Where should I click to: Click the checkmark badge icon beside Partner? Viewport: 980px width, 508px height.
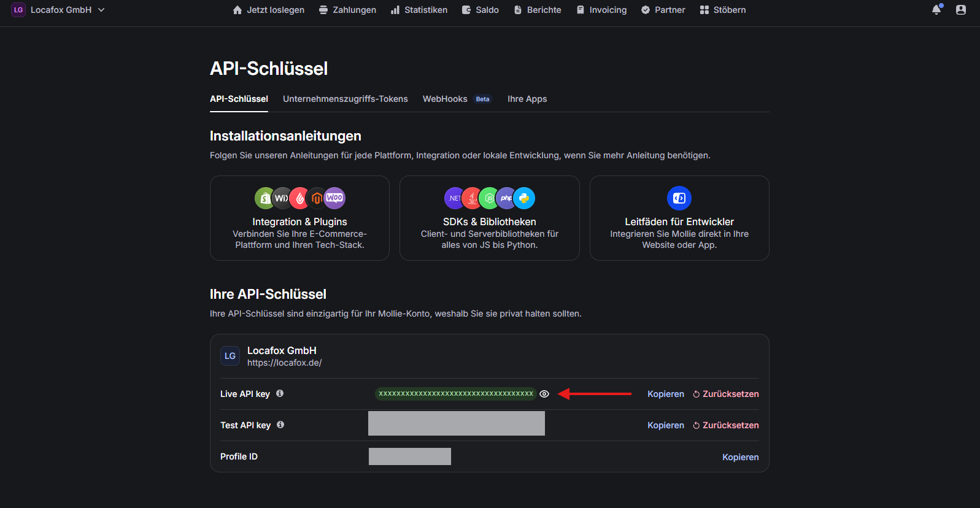click(x=646, y=10)
